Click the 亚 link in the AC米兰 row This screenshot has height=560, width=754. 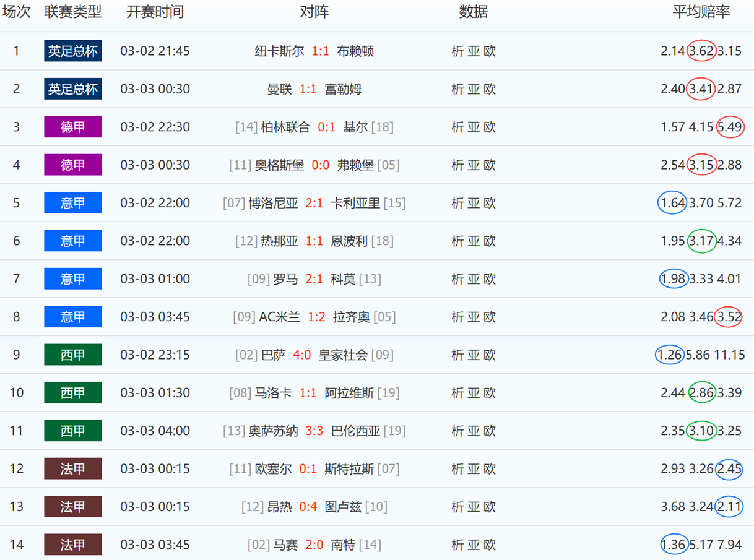[474, 317]
